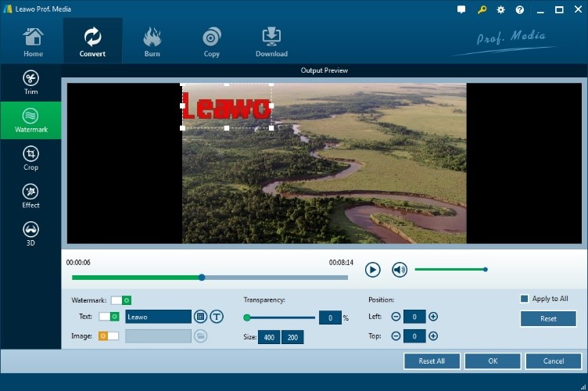Switch to the Burn tab
The width and height of the screenshot is (588, 391).
[x=152, y=42]
